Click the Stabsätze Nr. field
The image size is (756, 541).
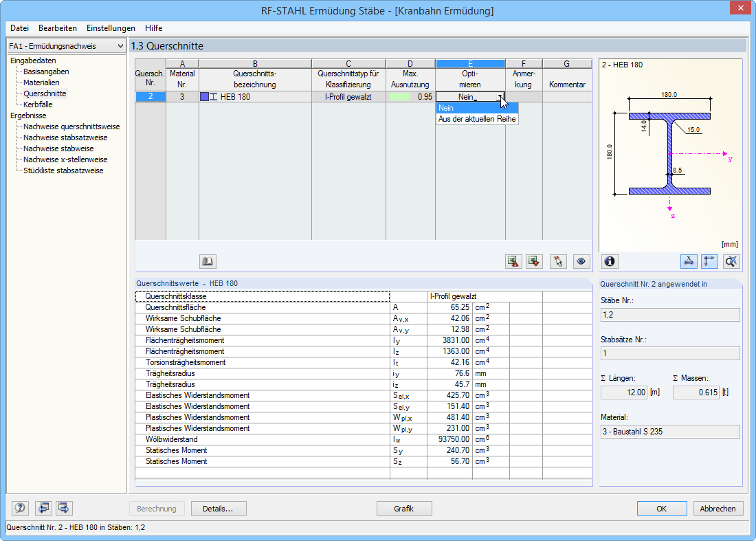(670, 353)
